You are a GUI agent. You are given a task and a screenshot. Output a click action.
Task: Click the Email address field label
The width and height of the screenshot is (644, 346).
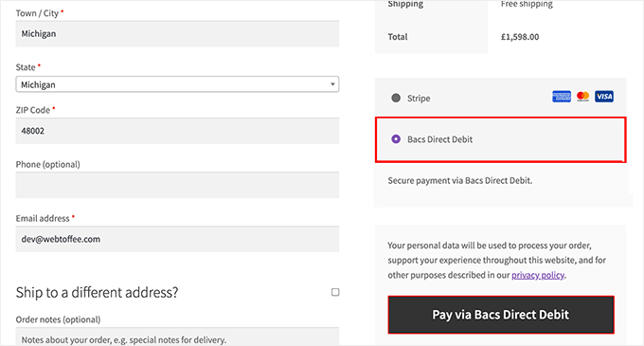(43, 219)
